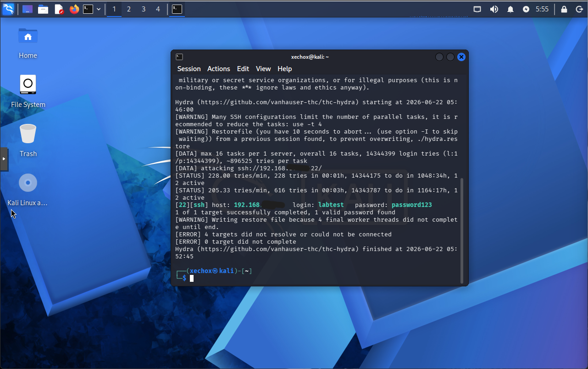Image resolution: width=588 pixels, height=369 pixels.
Task: Click the "[STATUS] 205.33 tries/min" line
Action: 316,194
